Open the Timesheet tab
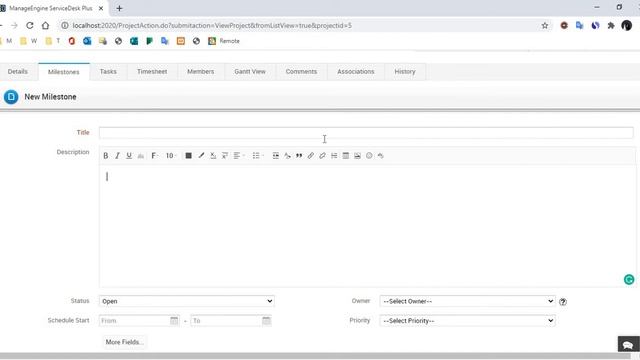Image resolution: width=640 pixels, height=360 pixels. (x=152, y=71)
